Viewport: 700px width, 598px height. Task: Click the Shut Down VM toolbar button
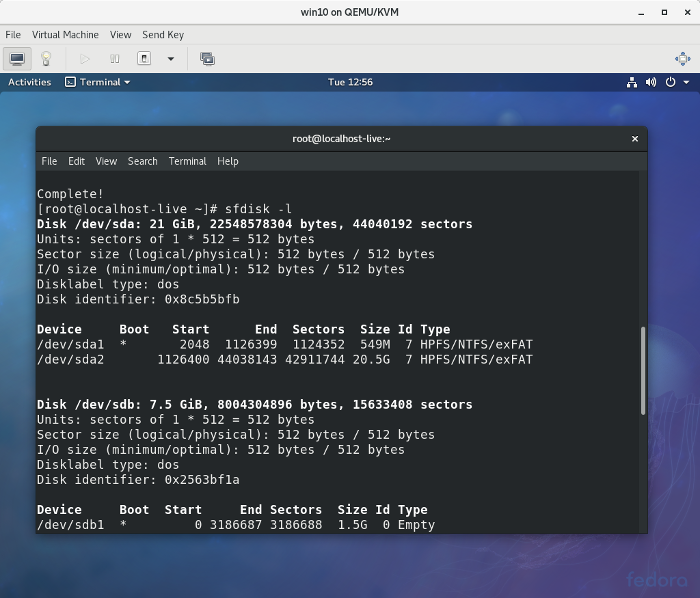144,59
